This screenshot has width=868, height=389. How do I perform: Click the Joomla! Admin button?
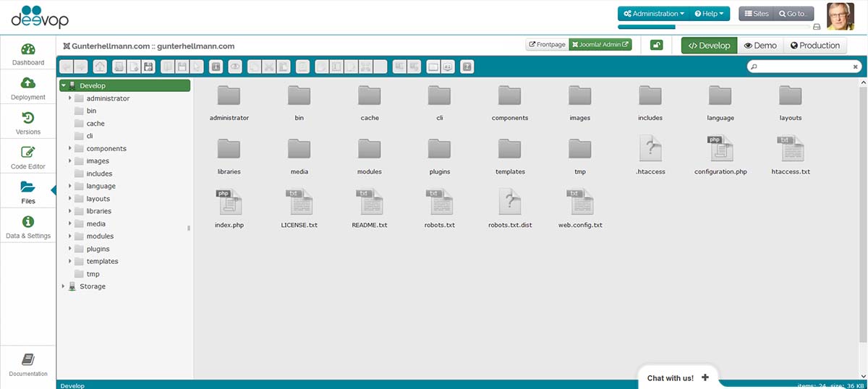click(x=600, y=45)
